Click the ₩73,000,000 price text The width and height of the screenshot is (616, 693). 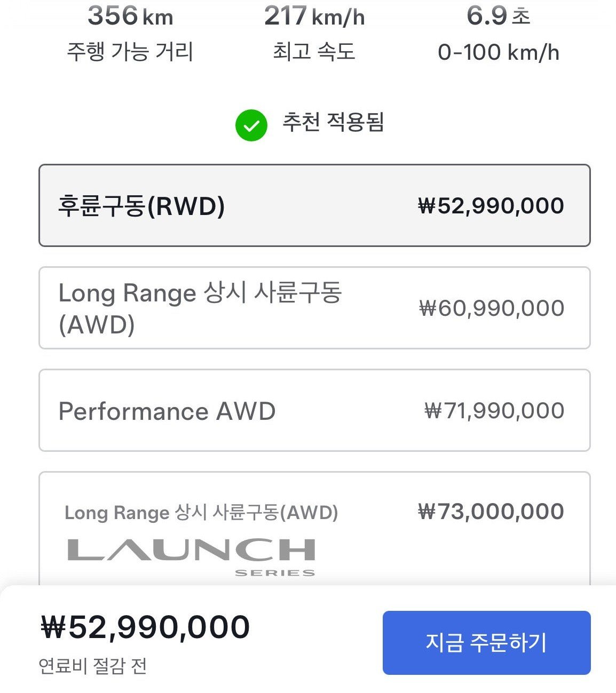[x=491, y=512]
